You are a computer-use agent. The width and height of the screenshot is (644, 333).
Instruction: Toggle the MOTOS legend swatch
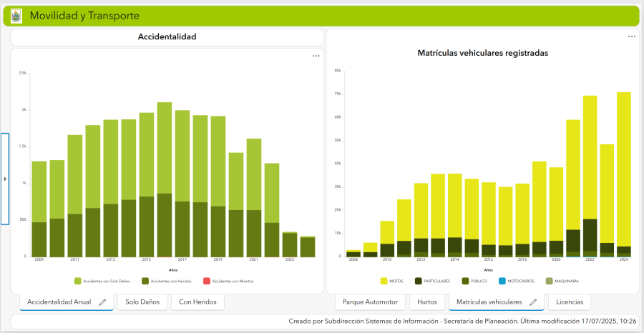click(384, 282)
